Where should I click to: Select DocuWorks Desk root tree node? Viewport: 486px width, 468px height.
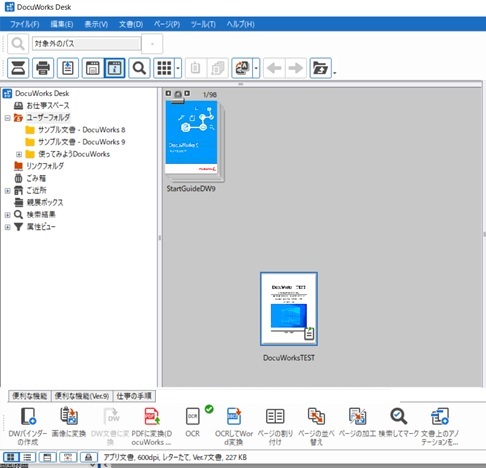pos(42,93)
